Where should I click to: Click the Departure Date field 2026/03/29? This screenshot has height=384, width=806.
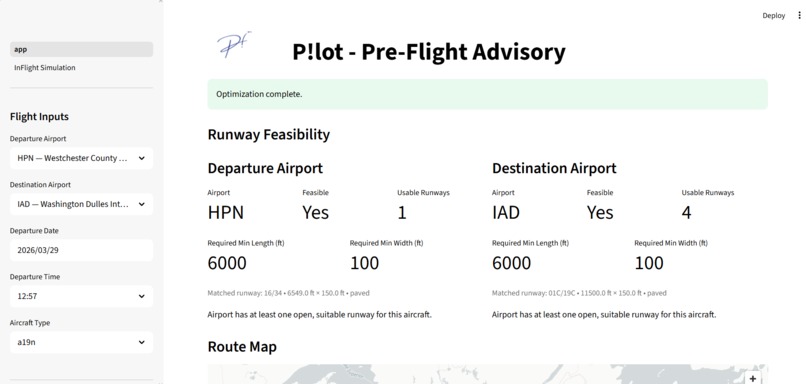(x=81, y=250)
